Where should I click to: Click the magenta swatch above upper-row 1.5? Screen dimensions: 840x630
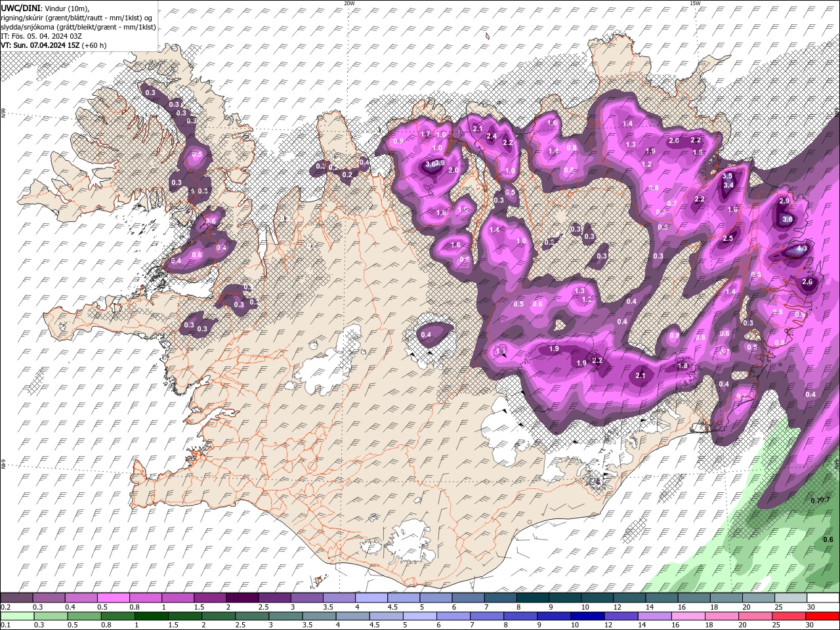point(210,597)
